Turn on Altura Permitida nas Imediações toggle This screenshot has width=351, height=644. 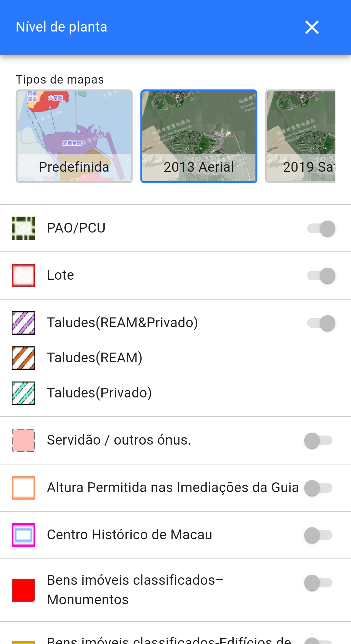click(318, 488)
